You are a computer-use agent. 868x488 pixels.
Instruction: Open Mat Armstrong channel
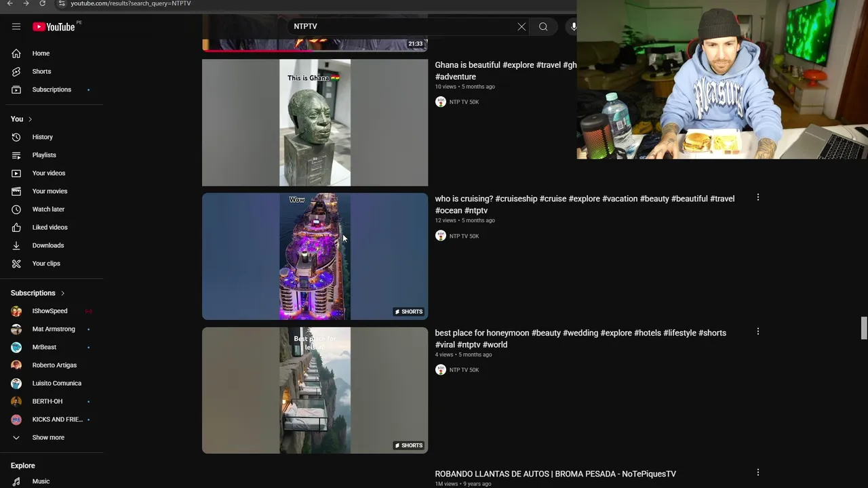(54, 329)
